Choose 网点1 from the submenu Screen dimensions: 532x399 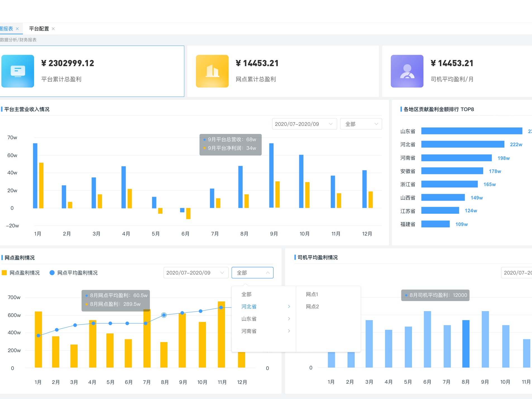[x=312, y=294]
